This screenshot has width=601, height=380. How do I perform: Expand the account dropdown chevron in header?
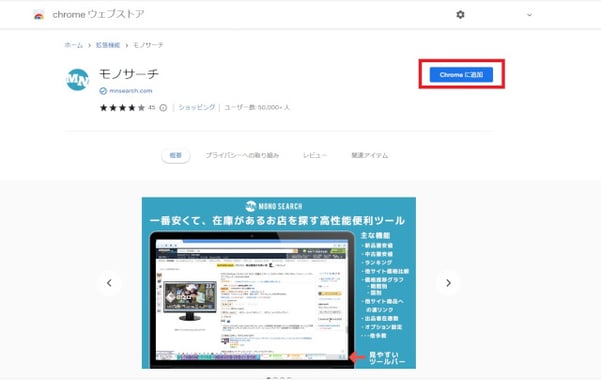tap(529, 15)
